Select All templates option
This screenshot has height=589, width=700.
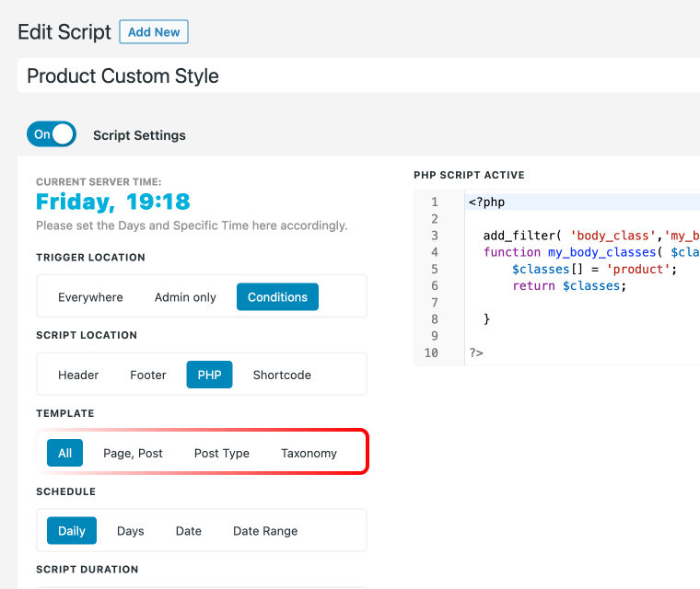[x=64, y=453]
